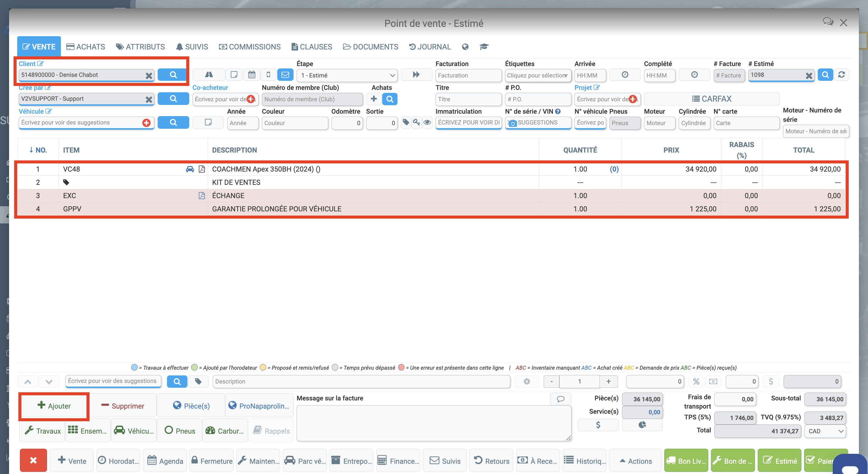Viewport: 868px width, 474px height.
Task: Click the magnifier next to Véhicule field
Action: [x=173, y=122]
